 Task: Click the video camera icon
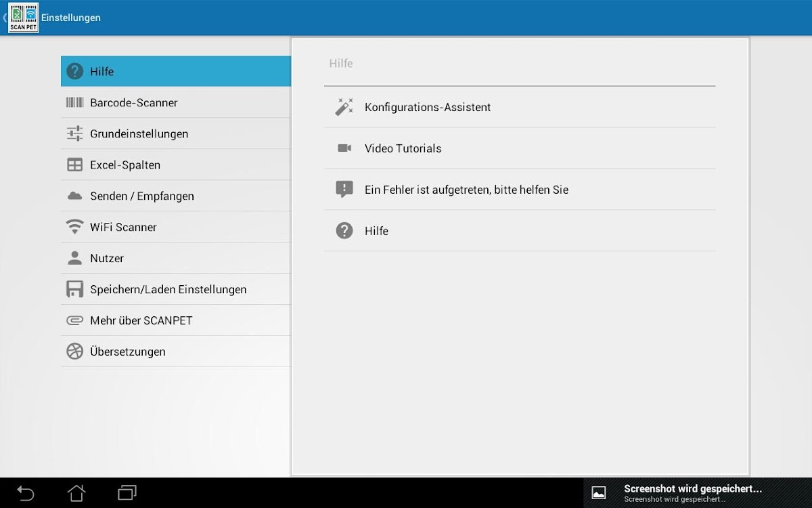tap(344, 148)
